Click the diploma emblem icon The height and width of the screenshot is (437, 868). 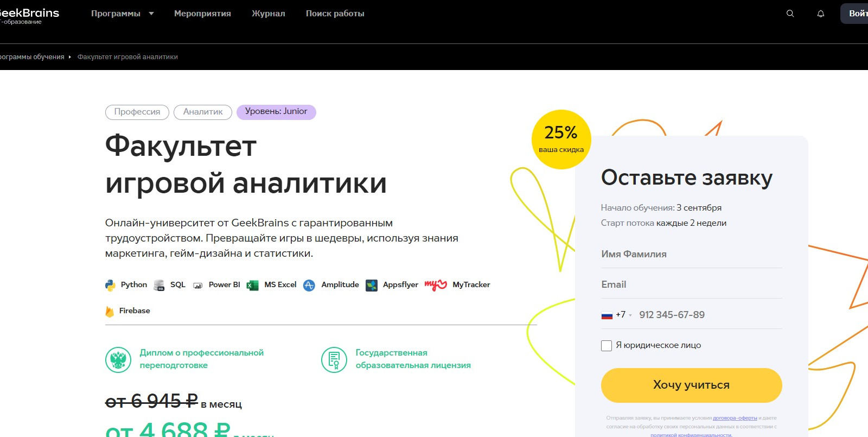[x=118, y=359]
